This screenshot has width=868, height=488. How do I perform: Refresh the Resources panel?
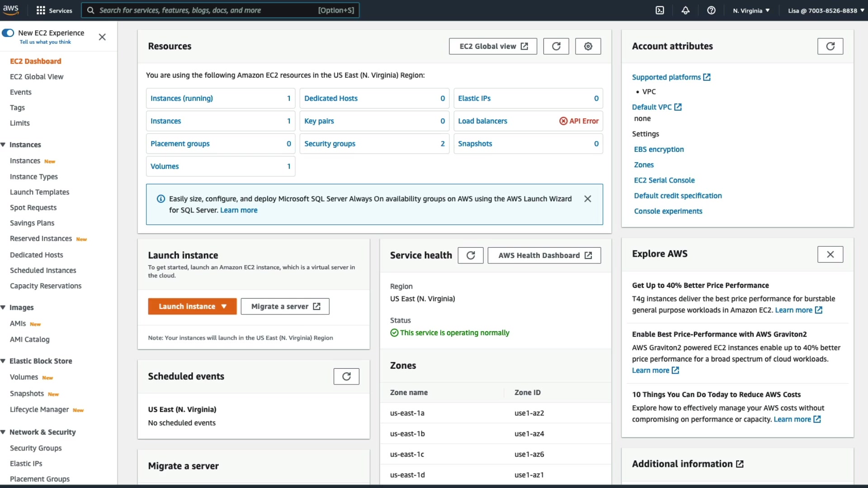point(556,46)
